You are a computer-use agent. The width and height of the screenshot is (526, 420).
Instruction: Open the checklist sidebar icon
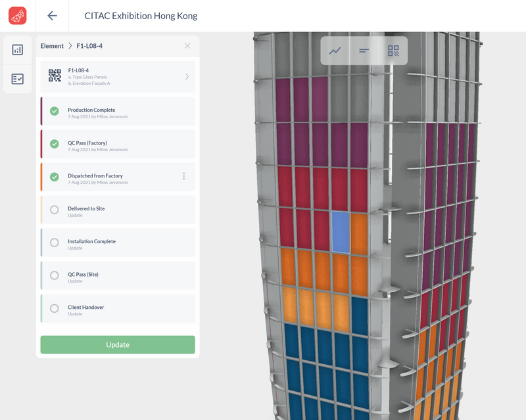click(x=18, y=79)
